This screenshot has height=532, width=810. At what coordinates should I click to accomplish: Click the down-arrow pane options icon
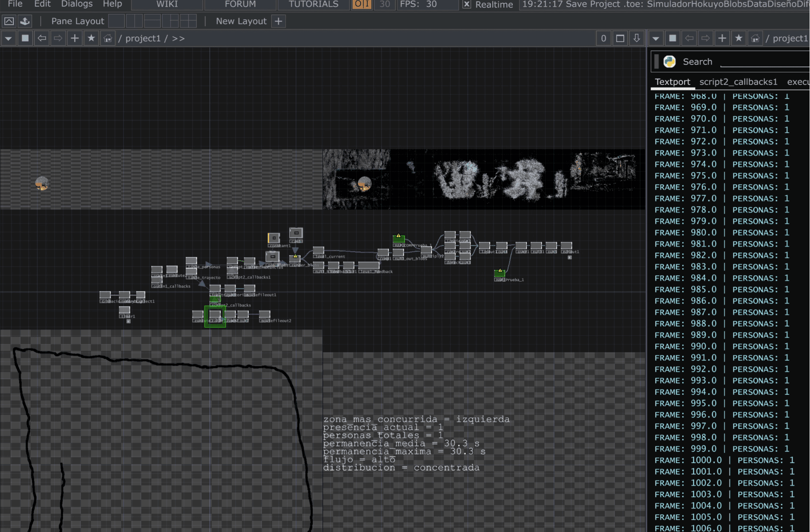(637, 39)
